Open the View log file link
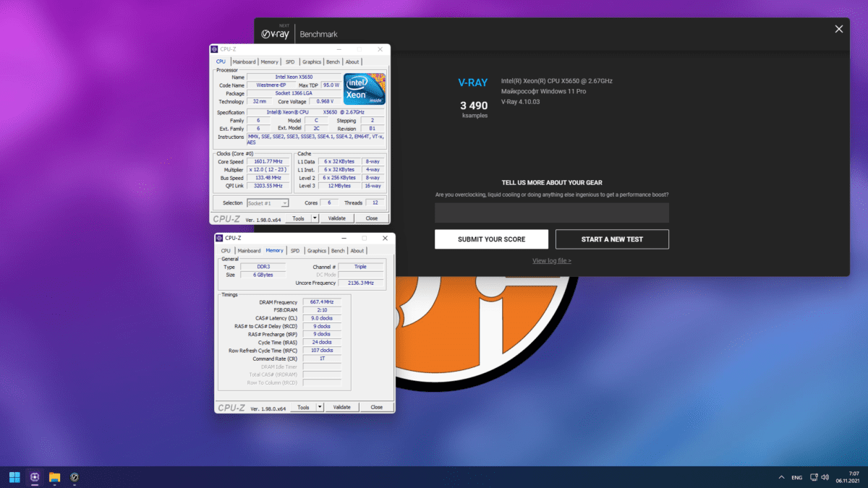The image size is (868, 488). [x=552, y=261]
